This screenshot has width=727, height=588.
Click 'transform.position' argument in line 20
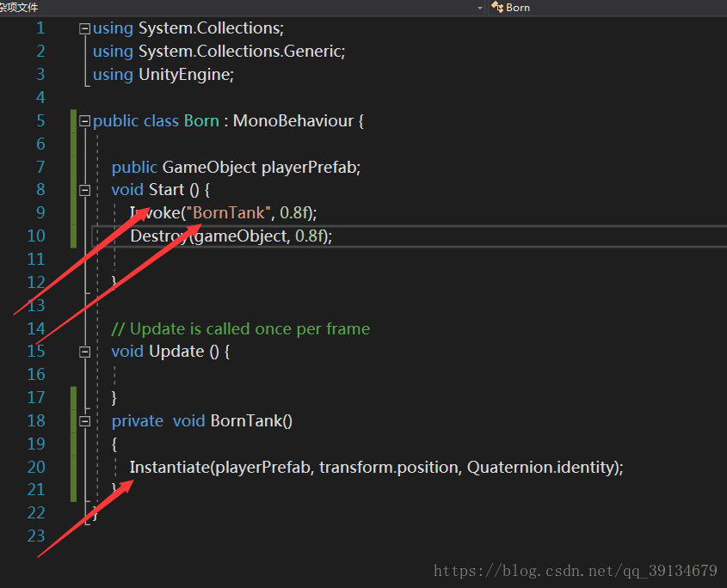click(x=389, y=468)
